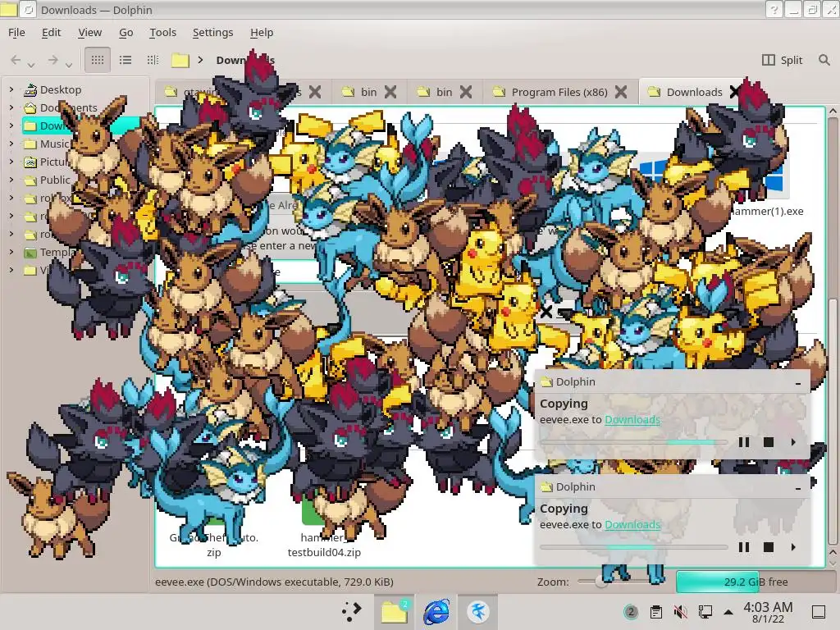Open the View menu

pyautogui.click(x=89, y=33)
